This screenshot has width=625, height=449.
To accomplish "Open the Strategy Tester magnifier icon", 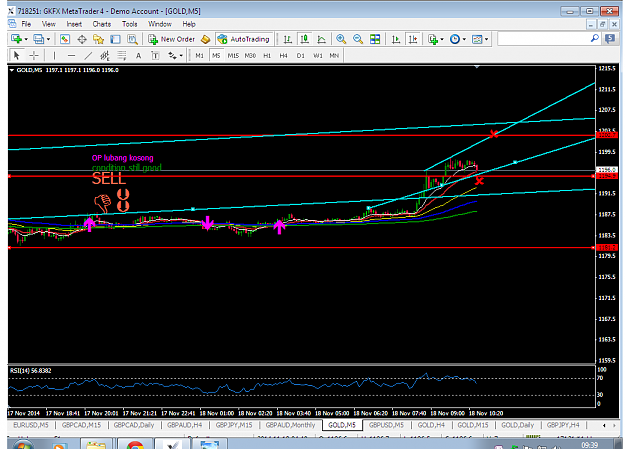I will (132, 39).
